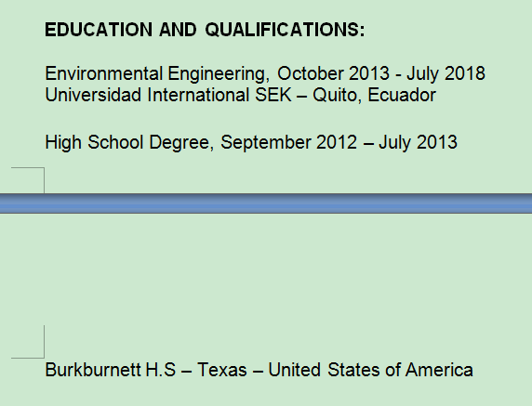Click the July 2018 end date

[x=446, y=74]
